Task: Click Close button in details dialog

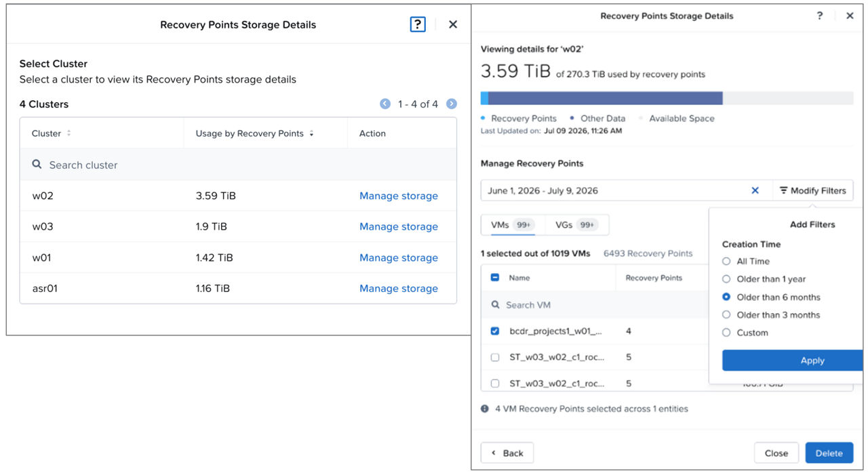Action: click(x=776, y=453)
